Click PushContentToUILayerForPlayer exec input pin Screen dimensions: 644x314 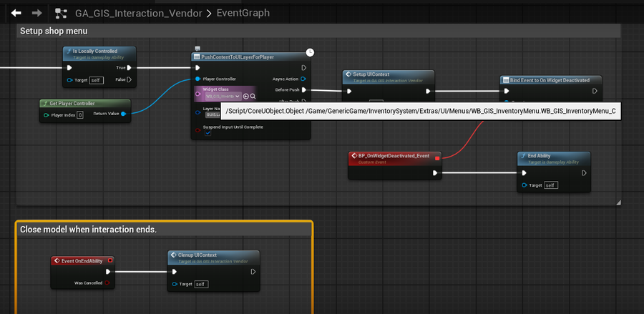(197, 68)
